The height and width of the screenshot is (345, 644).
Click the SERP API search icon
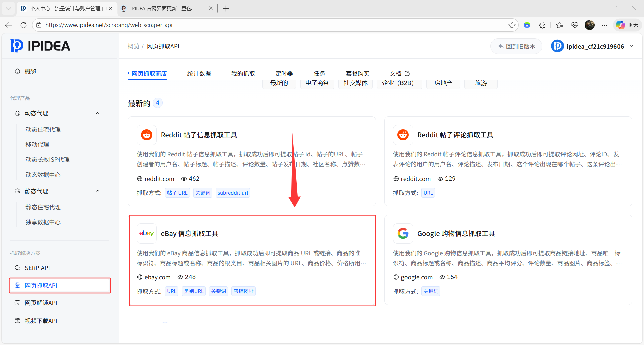(17, 268)
